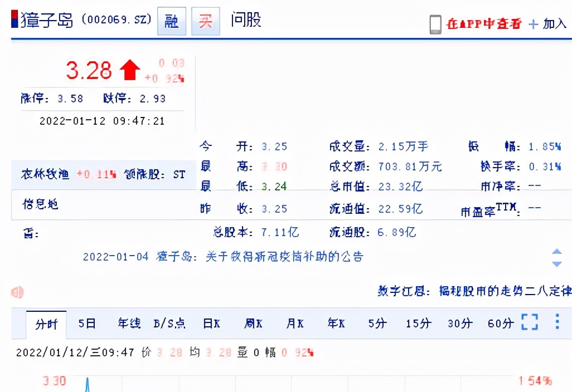
Task: Click the 最低 value 3.24
Action: click(x=274, y=187)
